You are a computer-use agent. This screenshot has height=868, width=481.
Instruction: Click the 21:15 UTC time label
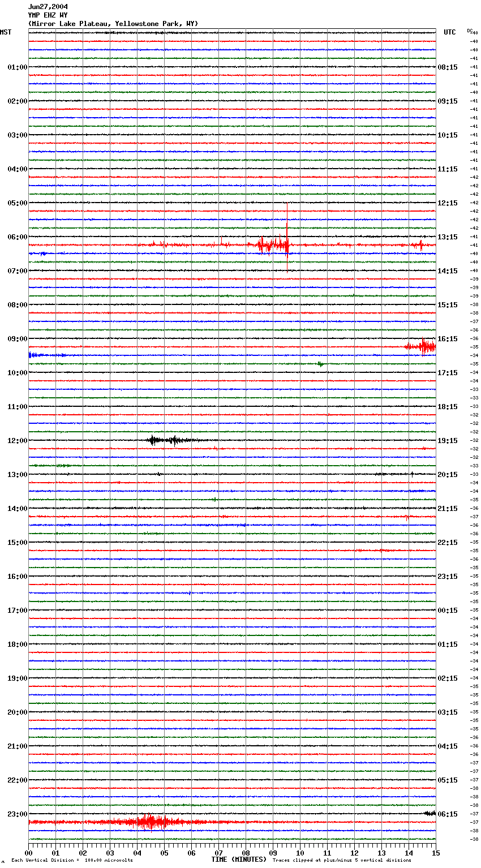[448, 509]
